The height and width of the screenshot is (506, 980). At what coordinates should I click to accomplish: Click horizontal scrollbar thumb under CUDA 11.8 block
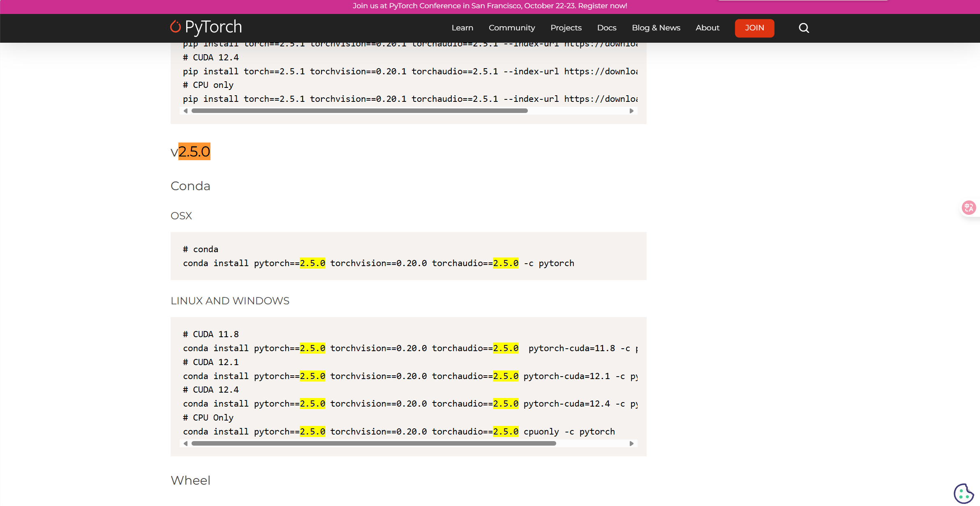point(373,444)
